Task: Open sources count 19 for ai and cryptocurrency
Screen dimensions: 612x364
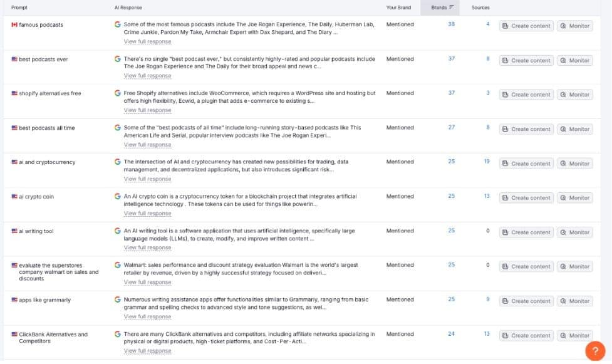Action: point(487,161)
